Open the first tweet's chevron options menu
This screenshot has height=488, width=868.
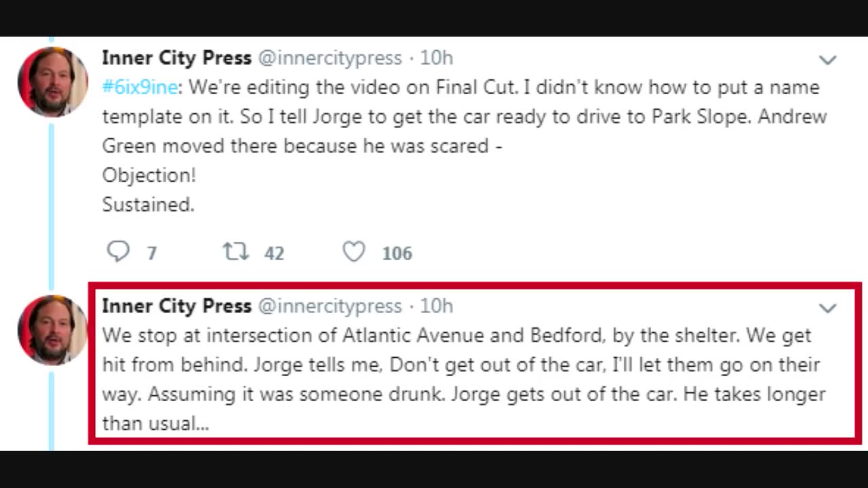pyautogui.click(x=827, y=60)
